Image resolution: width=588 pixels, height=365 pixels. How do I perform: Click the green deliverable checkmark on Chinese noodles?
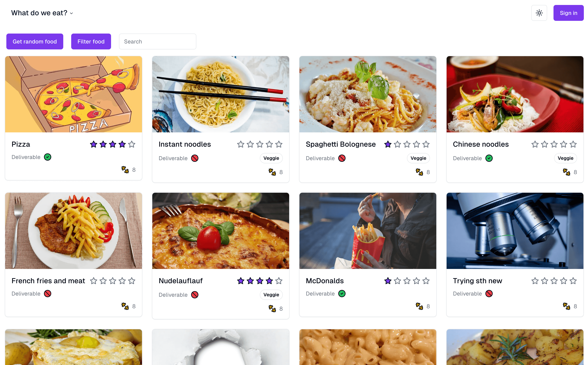(x=489, y=158)
